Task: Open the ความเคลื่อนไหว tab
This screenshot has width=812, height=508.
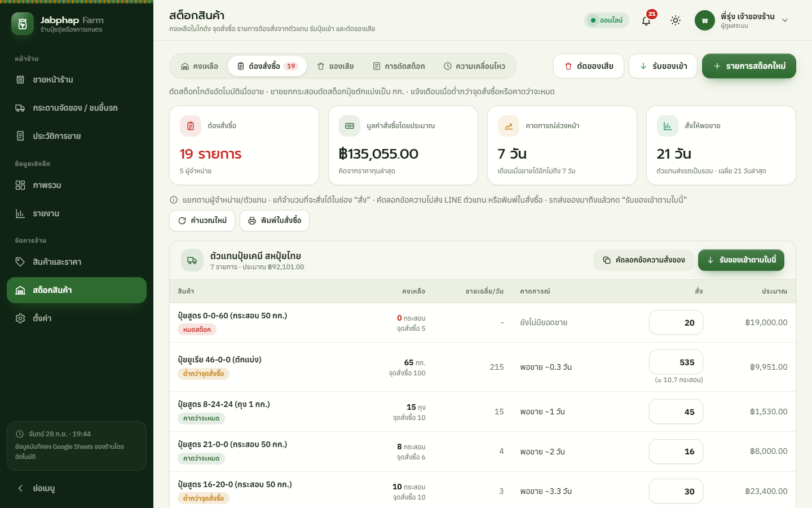Action: [x=474, y=66]
